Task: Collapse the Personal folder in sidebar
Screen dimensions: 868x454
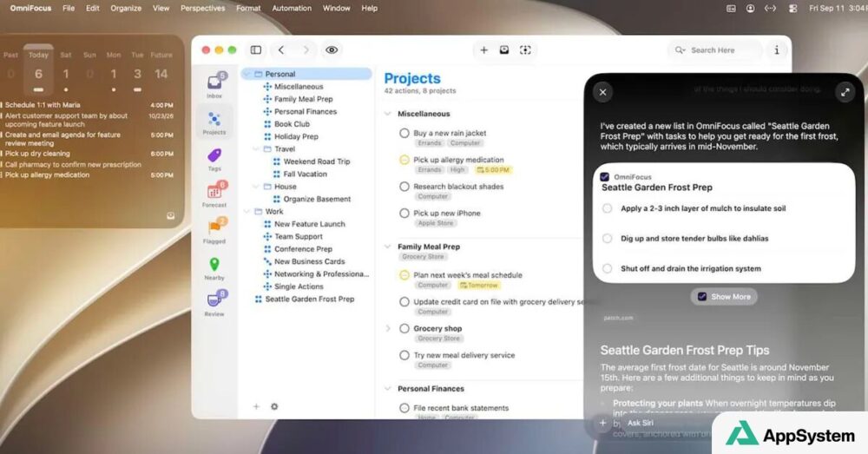Action: [x=247, y=74]
